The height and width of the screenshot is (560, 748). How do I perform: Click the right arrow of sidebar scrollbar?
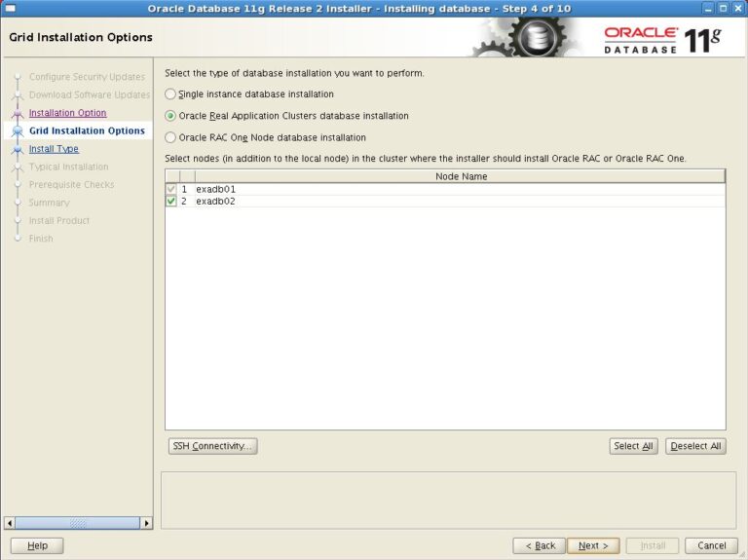(146, 523)
